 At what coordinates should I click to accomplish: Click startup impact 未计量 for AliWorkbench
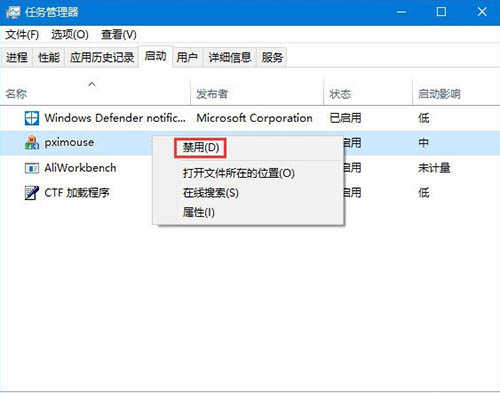434,168
